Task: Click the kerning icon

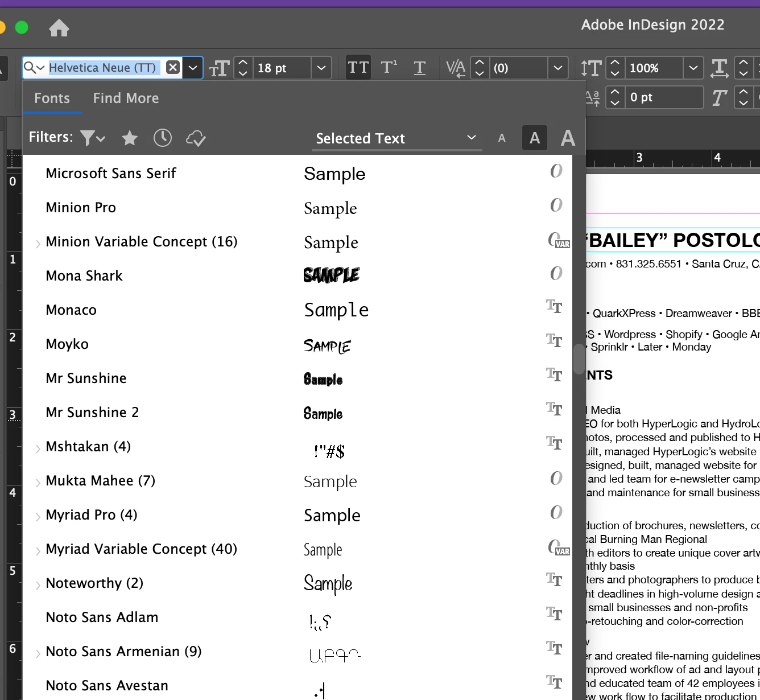Action: [456, 68]
